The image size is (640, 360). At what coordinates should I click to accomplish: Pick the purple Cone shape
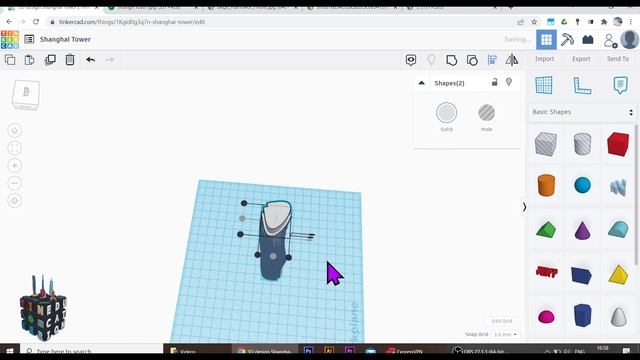[582, 230]
